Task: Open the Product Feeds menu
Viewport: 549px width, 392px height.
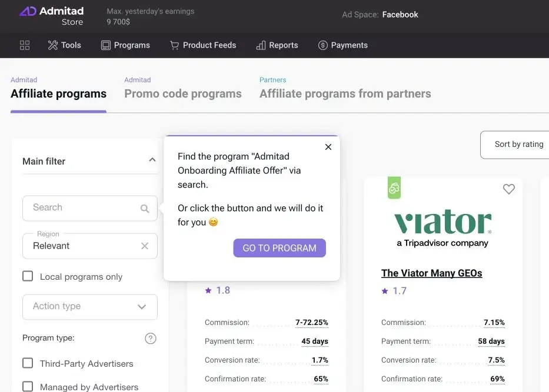Action: (x=203, y=45)
